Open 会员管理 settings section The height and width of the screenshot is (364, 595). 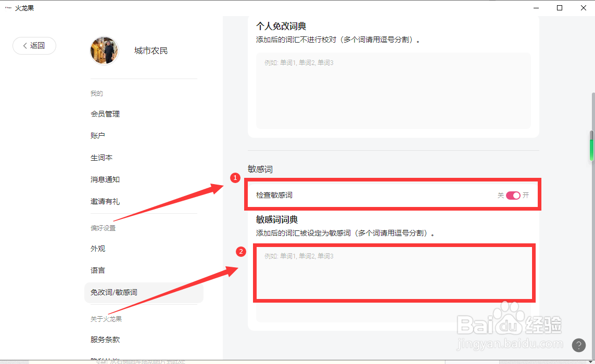(105, 114)
